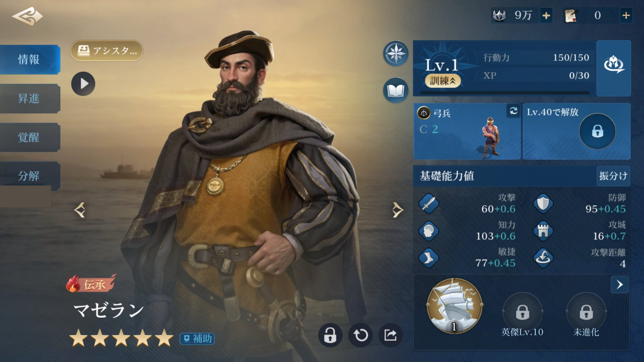Screen dimensions: 644x362
Task: Open the book biography icon
Action: [x=396, y=90]
